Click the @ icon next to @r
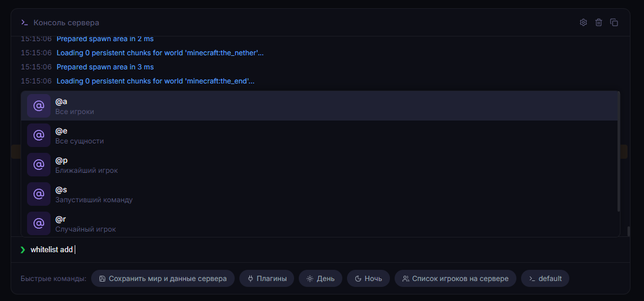Viewport: 644px width, 301px height. click(39, 223)
